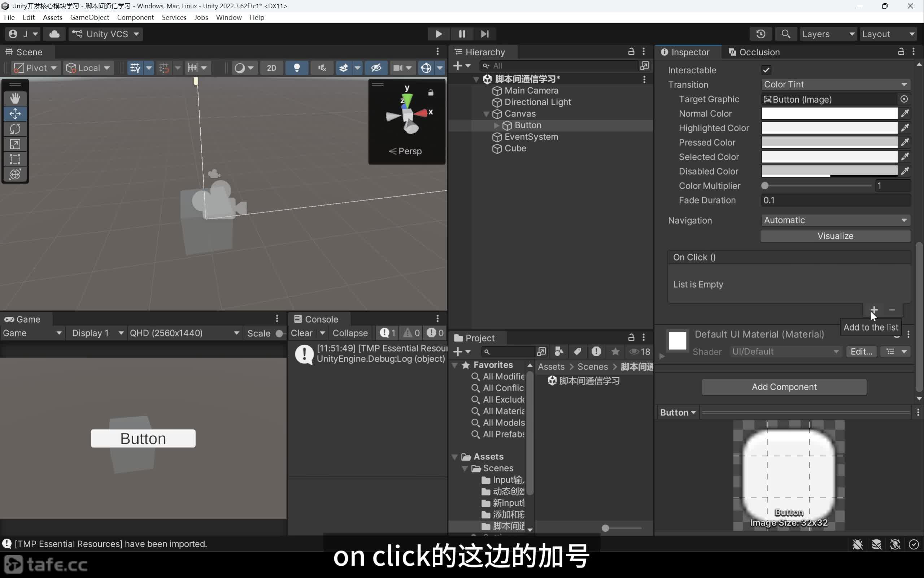The width and height of the screenshot is (924, 578).
Task: Open the GameObject menu
Action: (90, 17)
